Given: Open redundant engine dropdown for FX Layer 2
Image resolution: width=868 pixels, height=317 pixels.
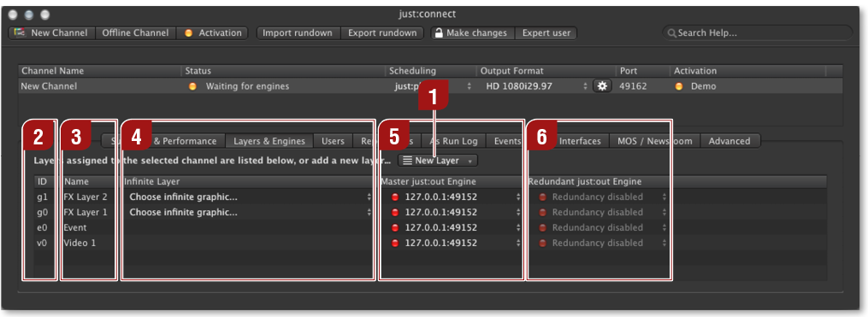Looking at the screenshot, I should coord(602,197).
